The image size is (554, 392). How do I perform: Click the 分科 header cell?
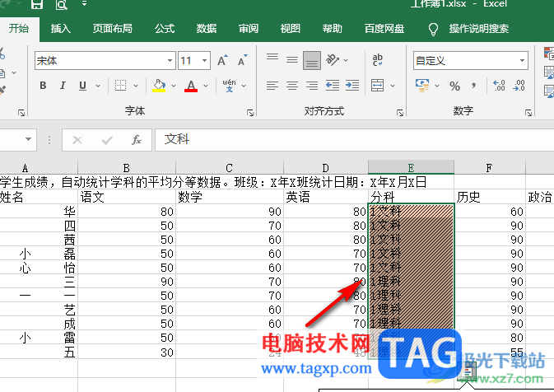(x=411, y=197)
